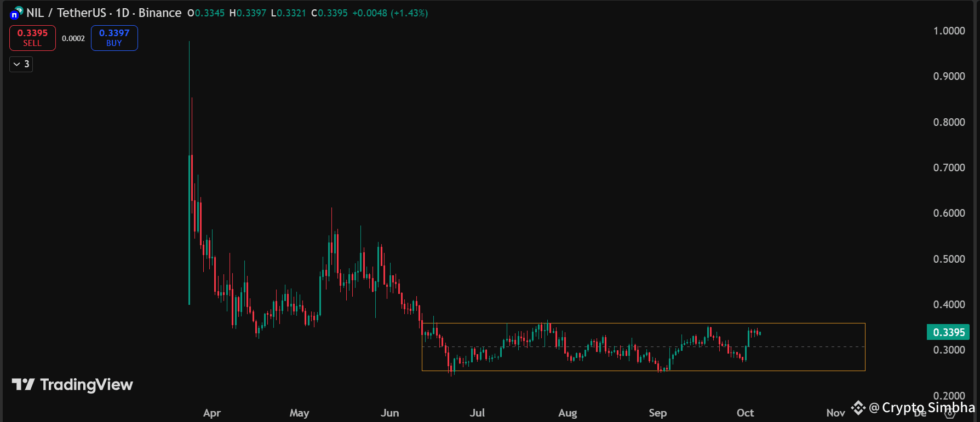Click the 0.2000 price axis label
Image resolution: width=980 pixels, height=422 pixels.
pyautogui.click(x=949, y=396)
